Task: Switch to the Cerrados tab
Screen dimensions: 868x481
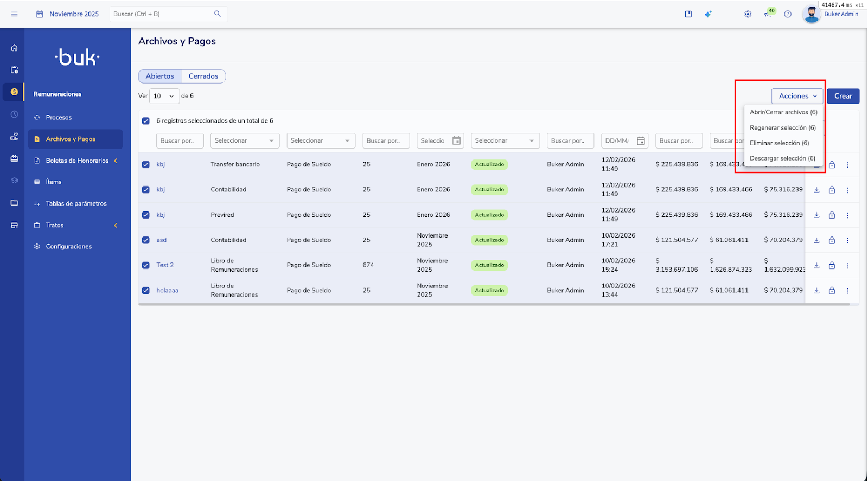Action: (x=203, y=76)
